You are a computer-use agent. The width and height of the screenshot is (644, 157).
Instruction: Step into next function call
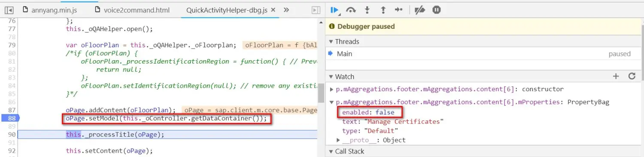tap(367, 9)
